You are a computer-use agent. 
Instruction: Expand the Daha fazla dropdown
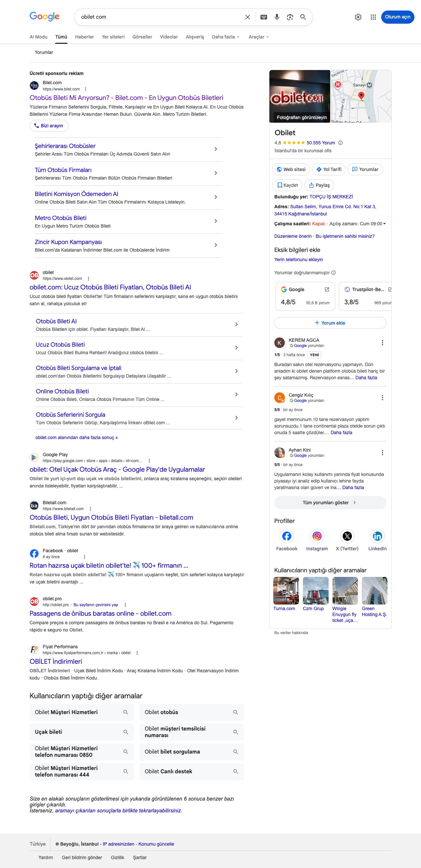click(x=226, y=37)
